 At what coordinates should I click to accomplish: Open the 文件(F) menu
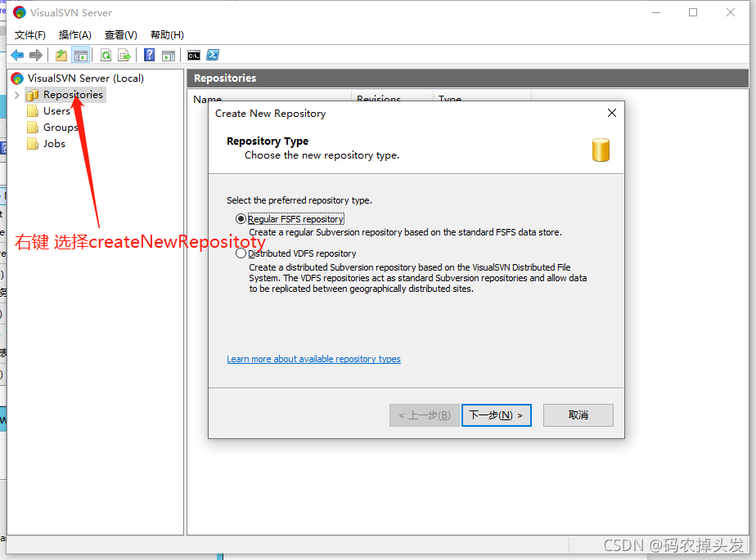pyautogui.click(x=30, y=35)
